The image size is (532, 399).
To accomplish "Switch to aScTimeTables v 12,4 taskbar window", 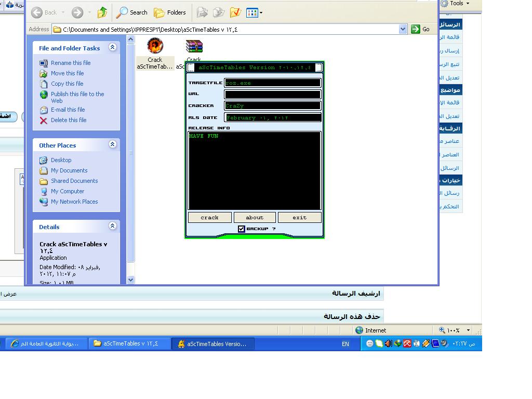I will pos(130,343).
